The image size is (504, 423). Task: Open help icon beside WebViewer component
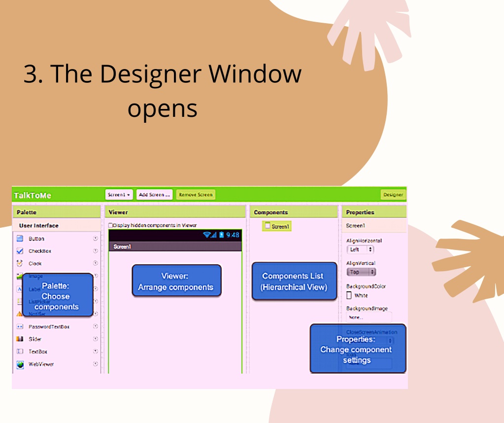(x=96, y=364)
